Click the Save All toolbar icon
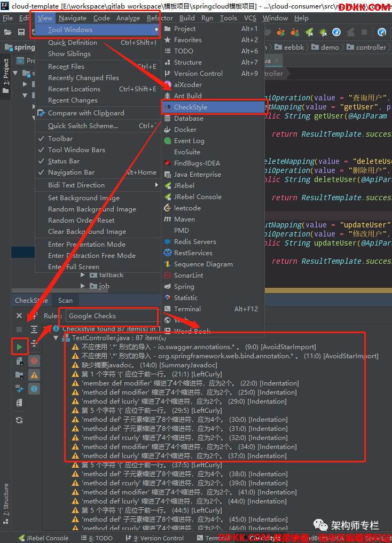Image resolution: width=392 pixels, height=543 pixels. pyautogui.click(x=21, y=32)
